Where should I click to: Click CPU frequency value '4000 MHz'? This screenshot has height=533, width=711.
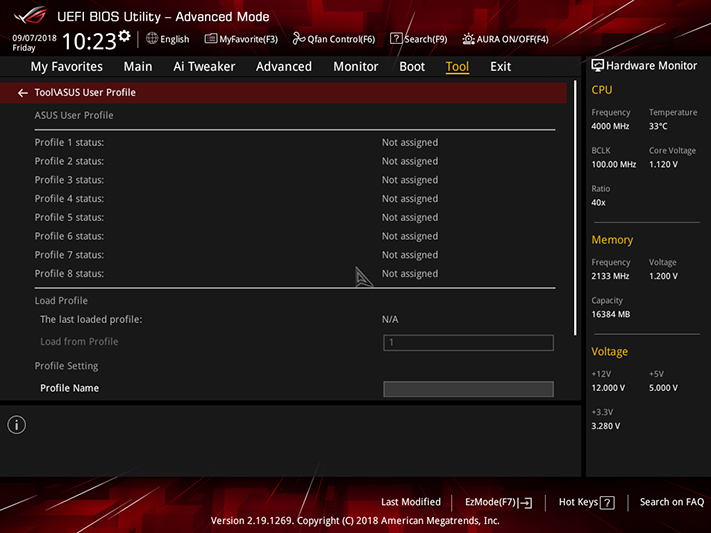610,126
